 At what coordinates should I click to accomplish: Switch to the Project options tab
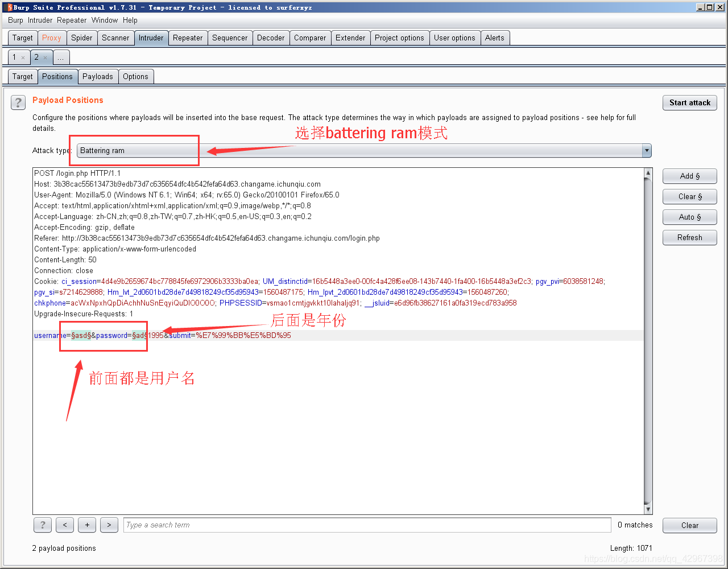tap(399, 38)
